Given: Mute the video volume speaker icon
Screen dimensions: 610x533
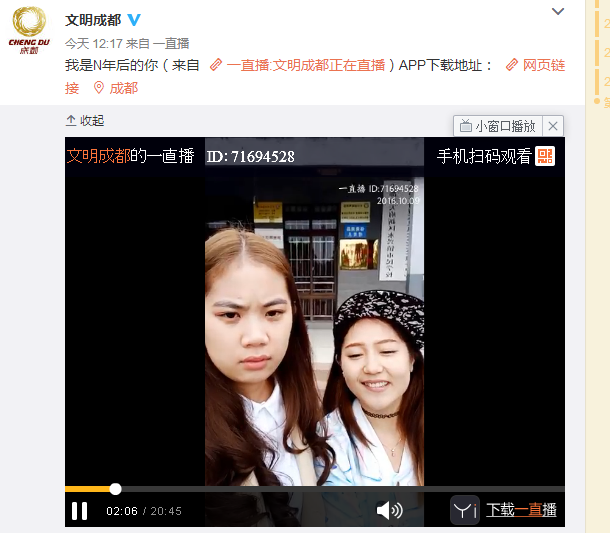Looking at the screenshot, I should pos(389,510).
